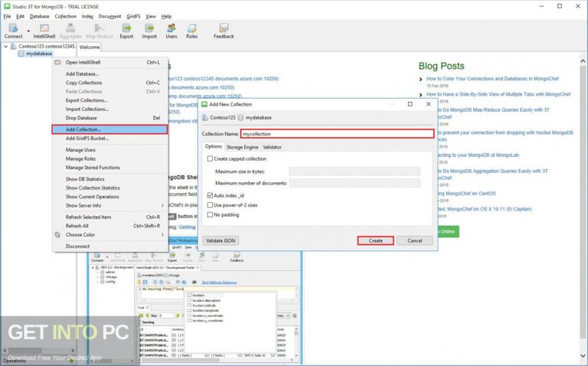Expand the Show Server Info submenu
This screenshot has height=366, width=588.
point(110,205)
